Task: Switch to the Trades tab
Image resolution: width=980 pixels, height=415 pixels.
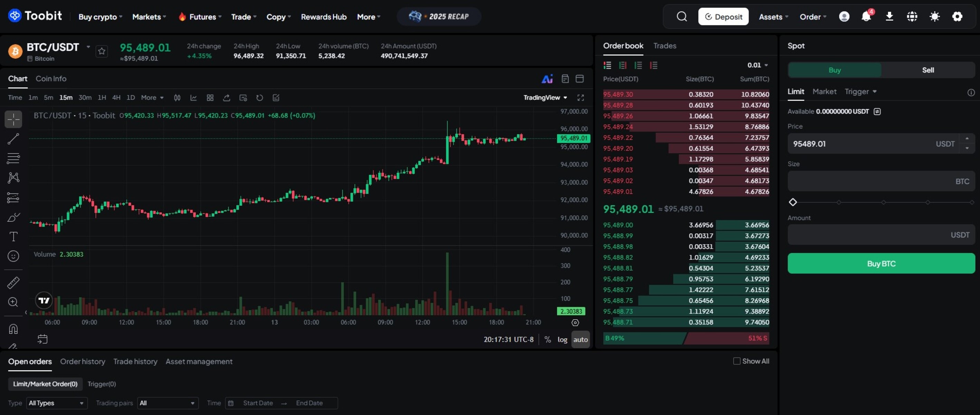Action: click(x=665, y=46)
